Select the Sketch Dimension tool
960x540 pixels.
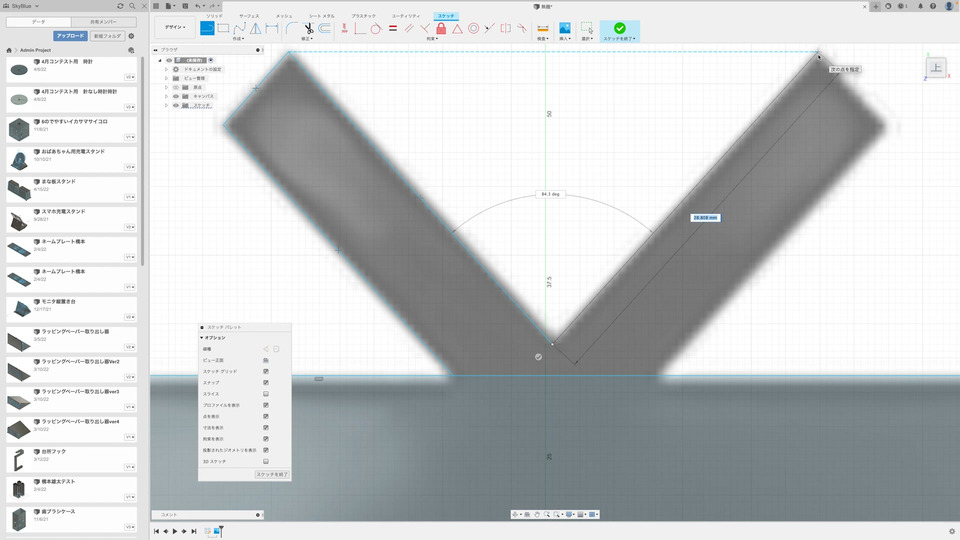[x=272, y=28]
